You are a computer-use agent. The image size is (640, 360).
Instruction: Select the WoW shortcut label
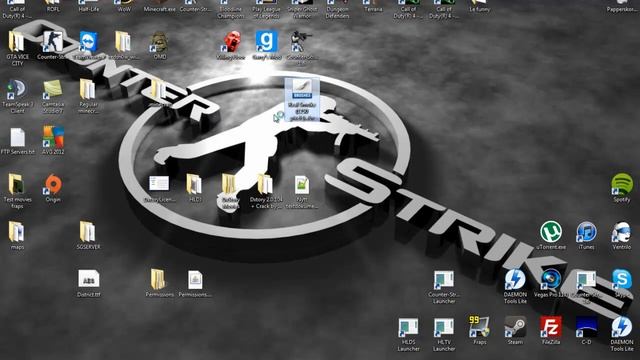coord(124,9)
